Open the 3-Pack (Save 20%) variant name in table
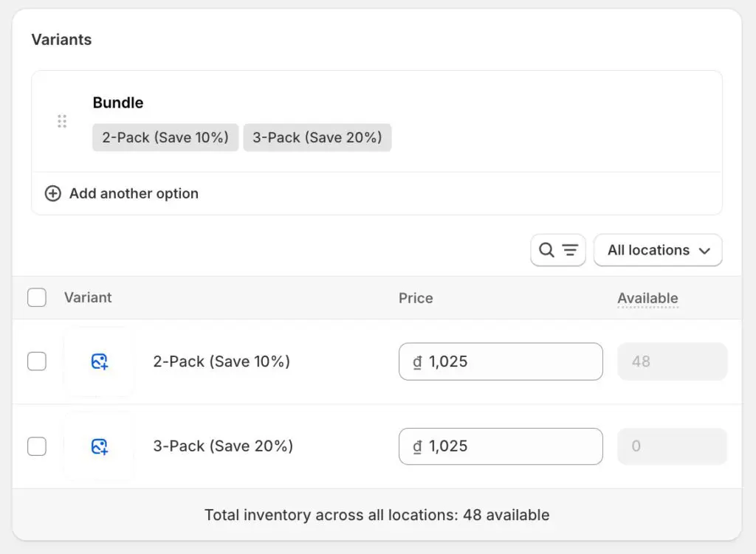Image resolution: width=756 pixels, height=554 pixels. 223,446
